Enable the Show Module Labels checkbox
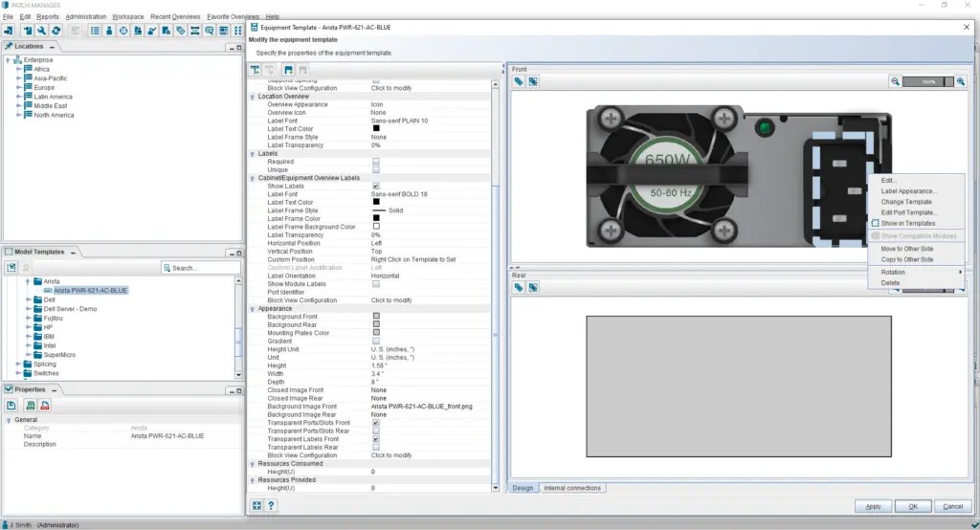 (376, 284)
